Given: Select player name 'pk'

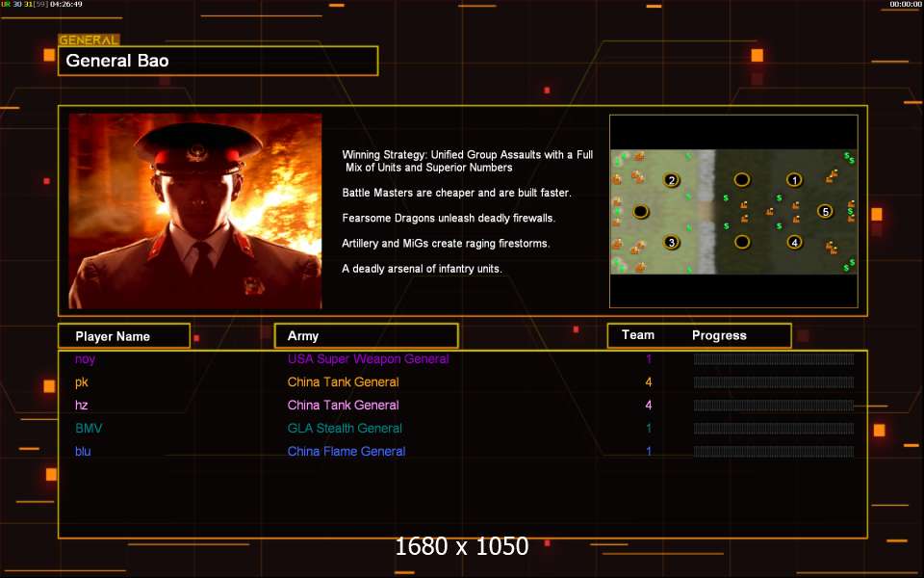Looking at the screenshot, I should click(x=81, y=382).
